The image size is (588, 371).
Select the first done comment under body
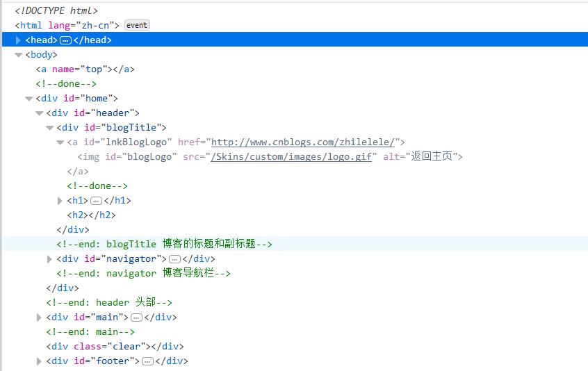(295, 84)
